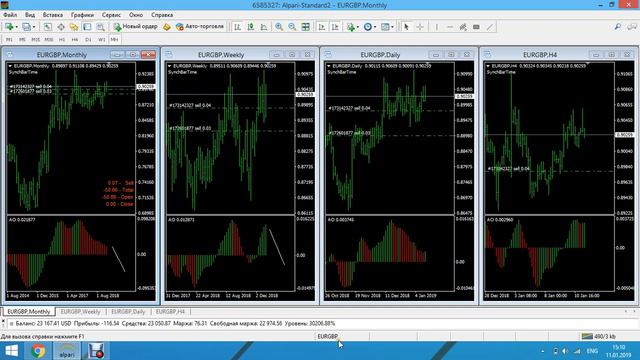640x360 pixels.
Task: Toggle chart auto scroll
Action: [x=322, y=27]
